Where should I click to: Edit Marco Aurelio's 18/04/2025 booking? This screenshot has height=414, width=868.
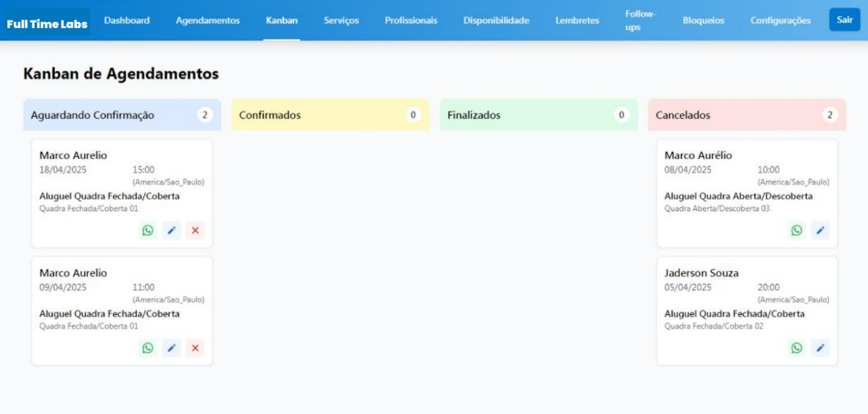click(x=171, y=230)
